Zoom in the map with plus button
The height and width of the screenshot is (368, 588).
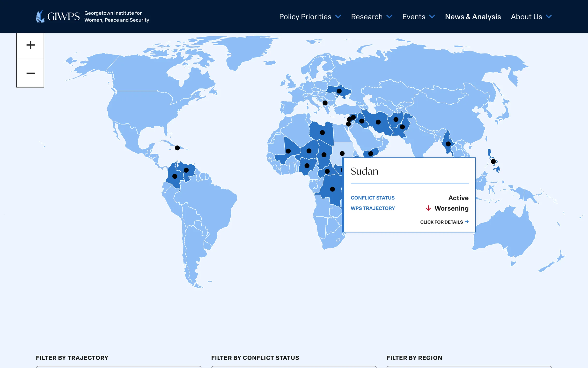point(30,45)
